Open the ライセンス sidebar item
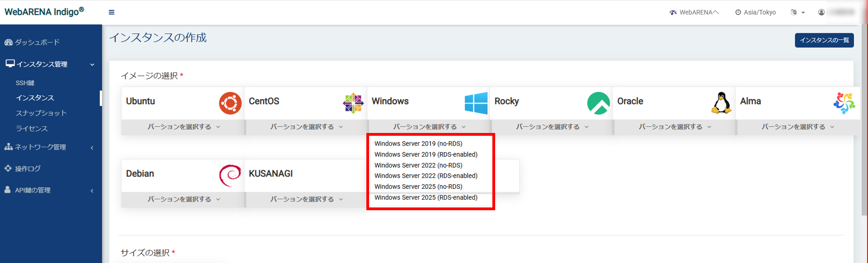Image resolution: width=868 pixels, height=263 pixels. [32, 128]
